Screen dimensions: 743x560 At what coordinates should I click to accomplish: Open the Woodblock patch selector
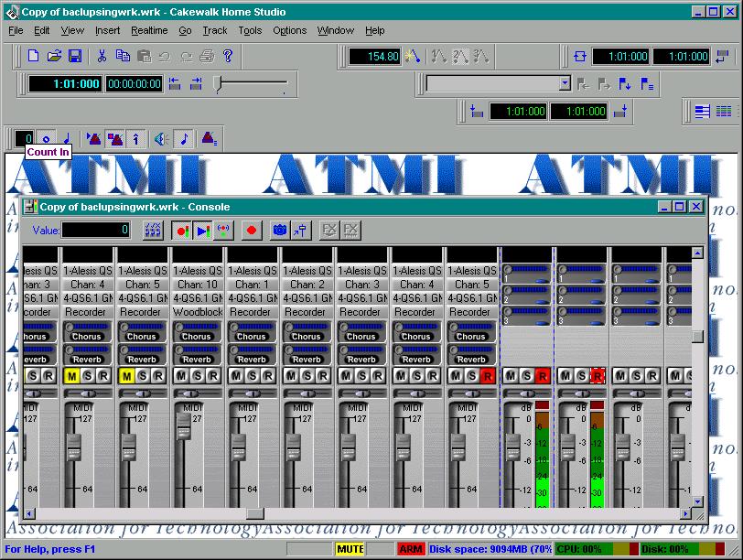[198, 312]
